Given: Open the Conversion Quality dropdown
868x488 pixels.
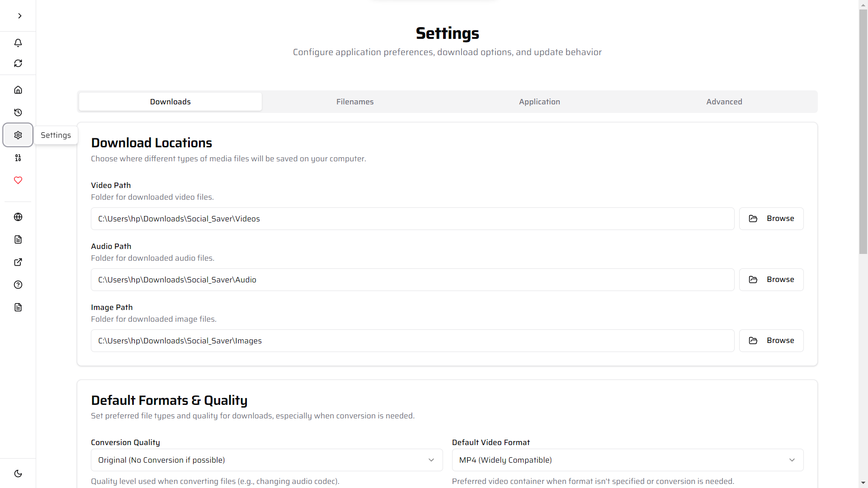Looking at the screenshot, I should click(267, 460).
